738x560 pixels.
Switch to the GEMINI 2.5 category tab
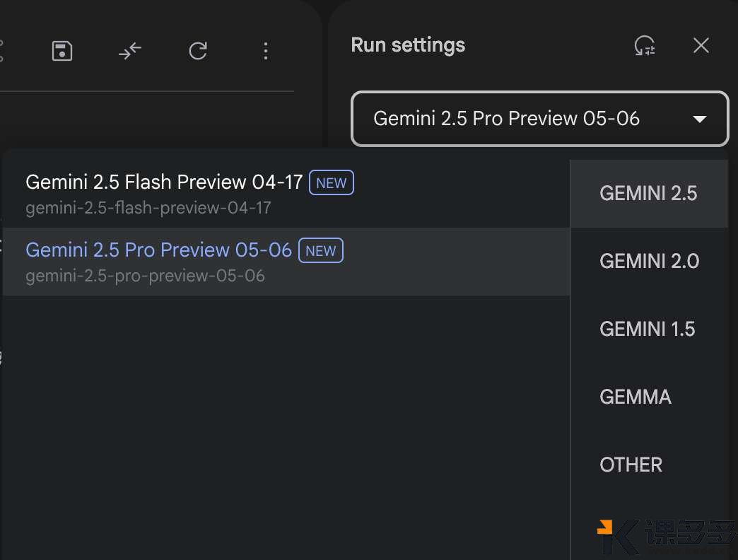pos(648,194)
